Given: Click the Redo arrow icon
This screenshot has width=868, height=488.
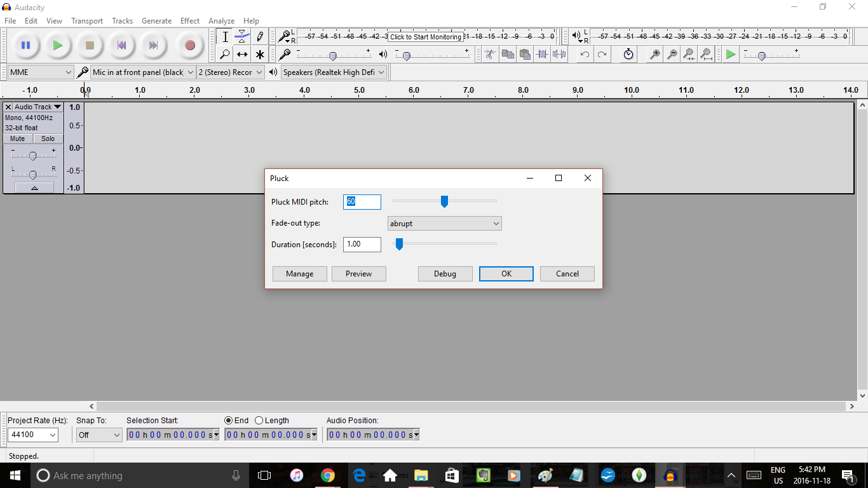Looking at the screenshot, I should 602,54.
